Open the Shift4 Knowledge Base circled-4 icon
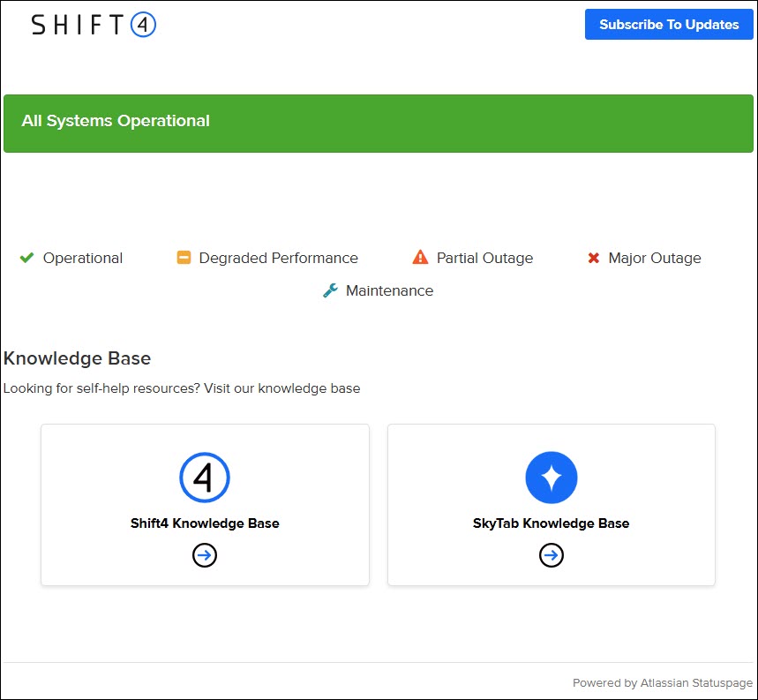 click(x=205, y=478)
